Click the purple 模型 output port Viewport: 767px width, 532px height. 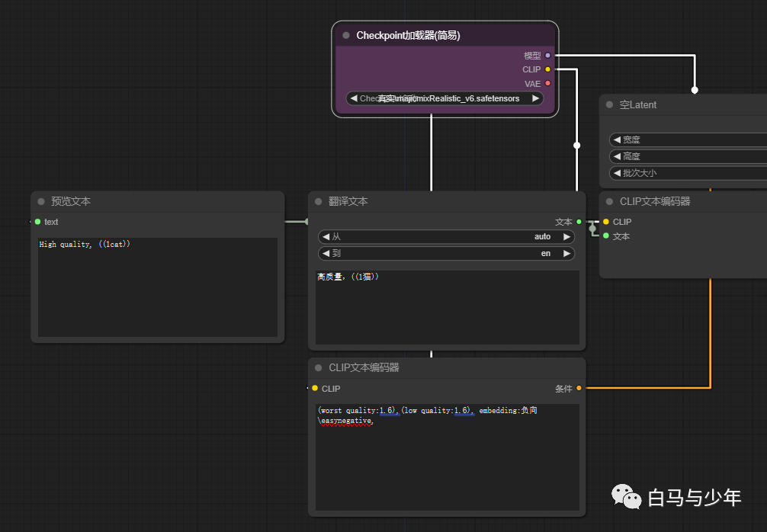[547, 56]
